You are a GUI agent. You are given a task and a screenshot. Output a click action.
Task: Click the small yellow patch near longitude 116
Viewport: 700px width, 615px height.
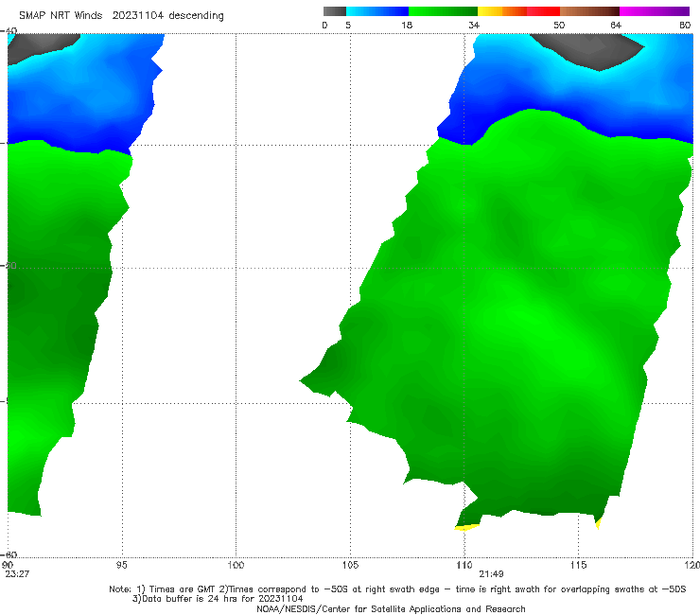(x=599, y=522)
